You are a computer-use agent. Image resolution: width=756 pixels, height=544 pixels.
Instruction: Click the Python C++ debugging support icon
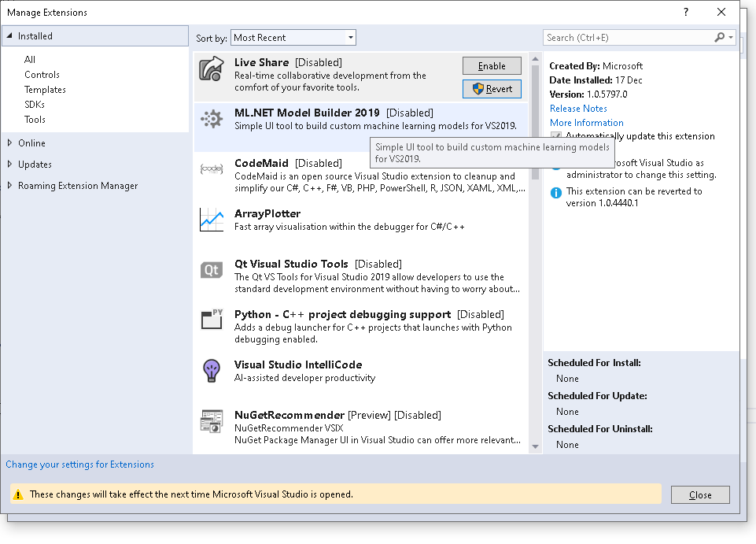(x=212, y=319)
